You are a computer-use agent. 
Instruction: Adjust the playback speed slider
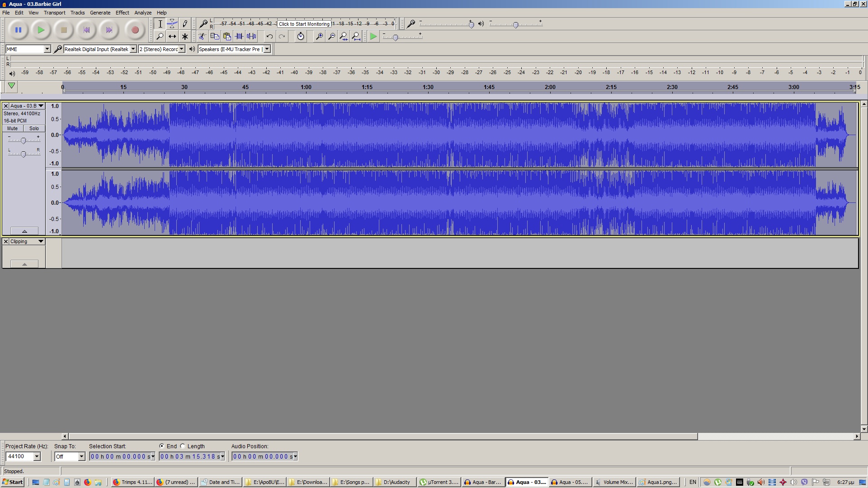coord(396,38)
